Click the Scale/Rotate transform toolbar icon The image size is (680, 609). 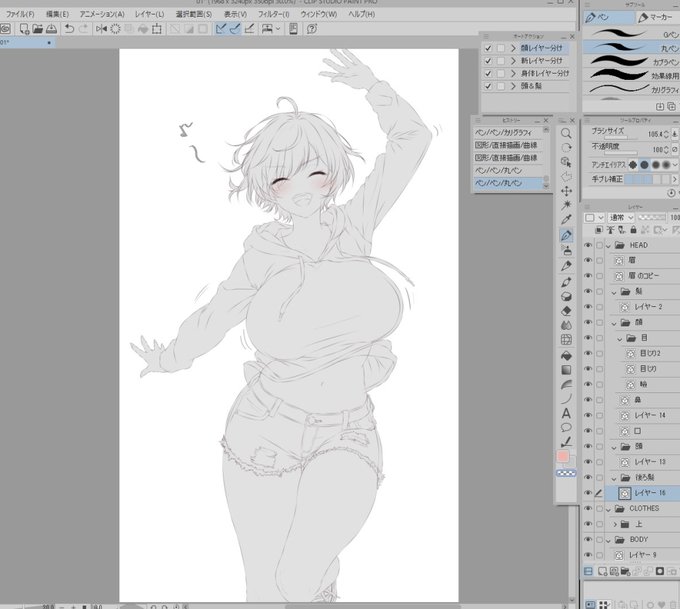[157, 29]
